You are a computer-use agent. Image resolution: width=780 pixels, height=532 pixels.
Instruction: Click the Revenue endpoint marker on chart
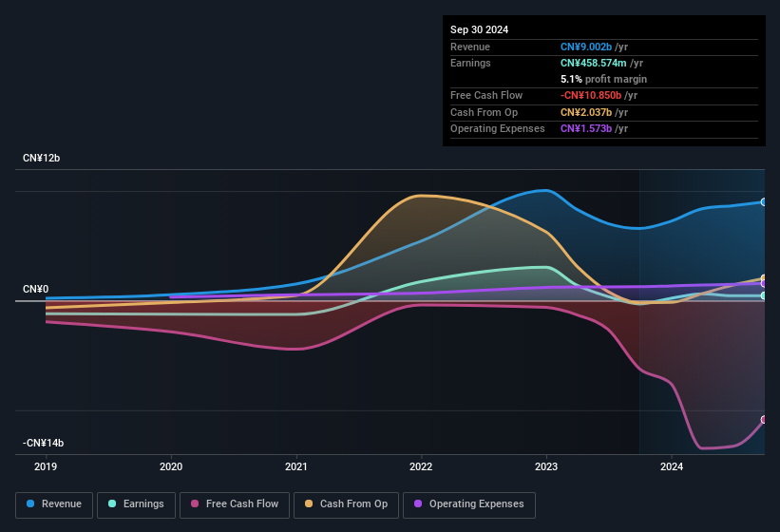click(x=764, y=201)
